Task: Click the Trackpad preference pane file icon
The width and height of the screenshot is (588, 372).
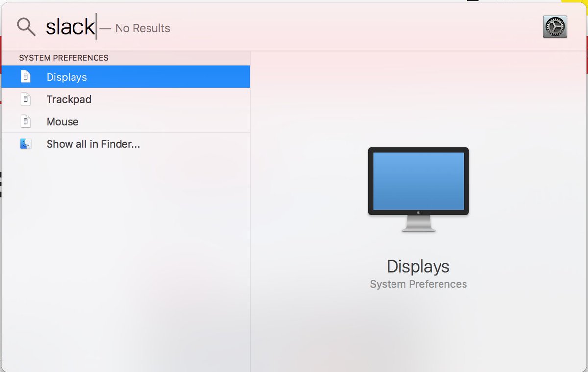Action: [26, 99]
